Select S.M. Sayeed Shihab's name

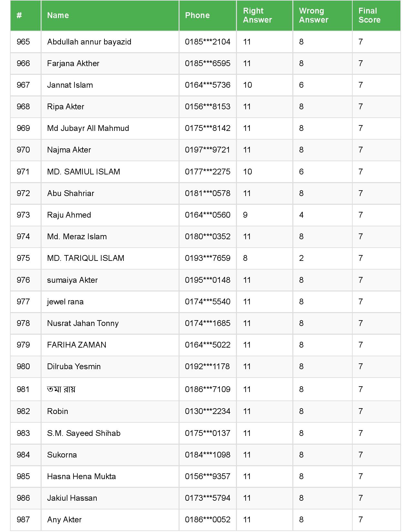84,433
